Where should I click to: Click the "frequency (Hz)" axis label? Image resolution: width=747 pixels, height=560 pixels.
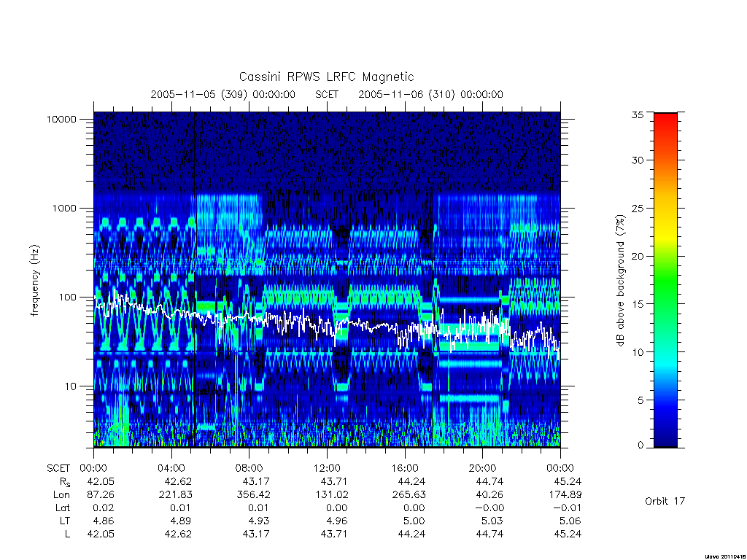[35, 281]
